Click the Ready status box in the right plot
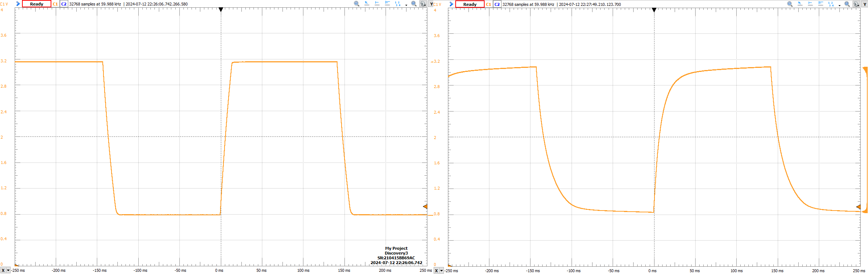Image resolution: width=868 pixels, height=274 pixels. [x=470, y=4]
